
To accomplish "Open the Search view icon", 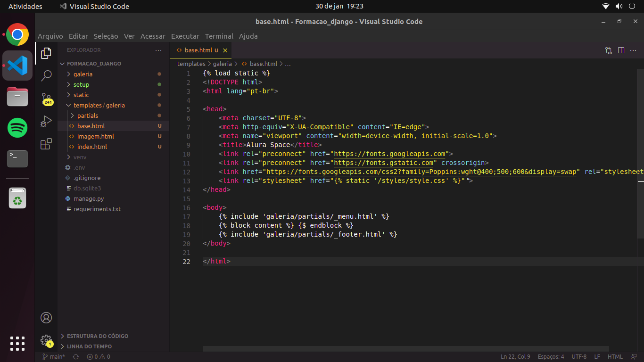I will coord(46,75).
